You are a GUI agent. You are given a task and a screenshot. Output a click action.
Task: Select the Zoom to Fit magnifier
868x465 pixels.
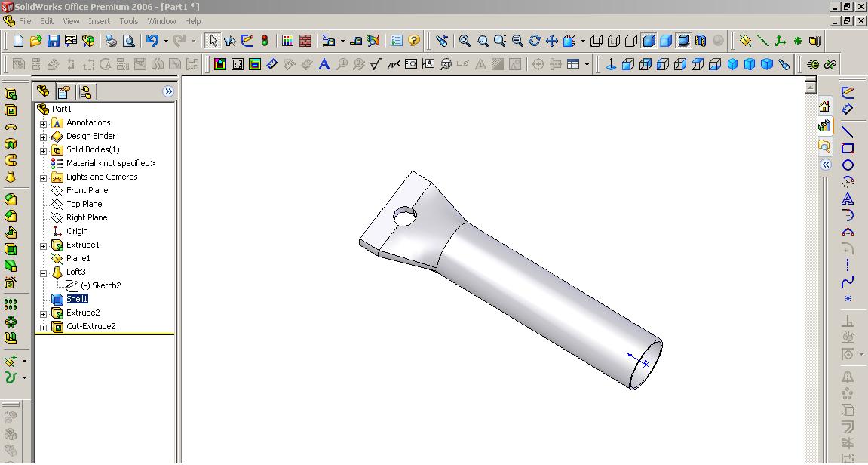[x=465, y=41]
